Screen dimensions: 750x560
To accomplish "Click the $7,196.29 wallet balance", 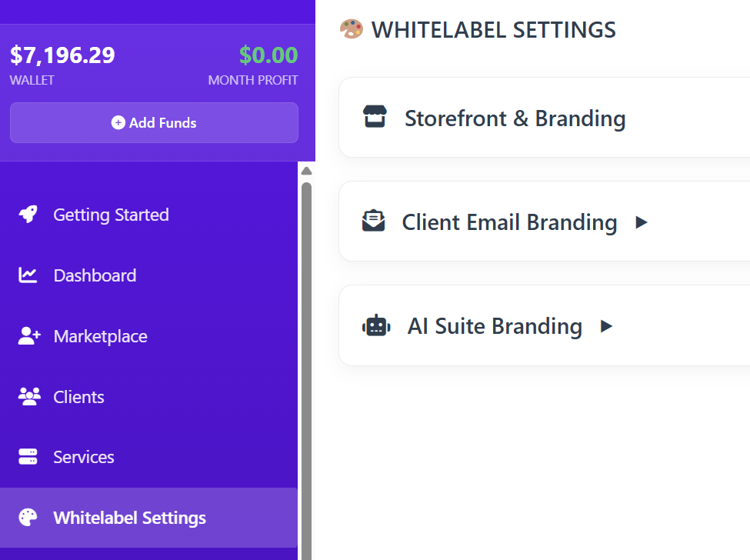I will click(62, 55).
